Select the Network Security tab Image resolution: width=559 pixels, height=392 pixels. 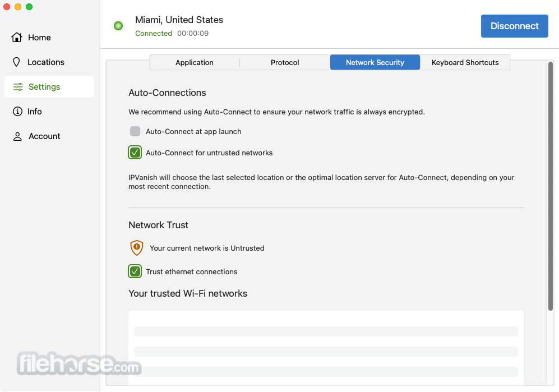(x=375, y=62)
